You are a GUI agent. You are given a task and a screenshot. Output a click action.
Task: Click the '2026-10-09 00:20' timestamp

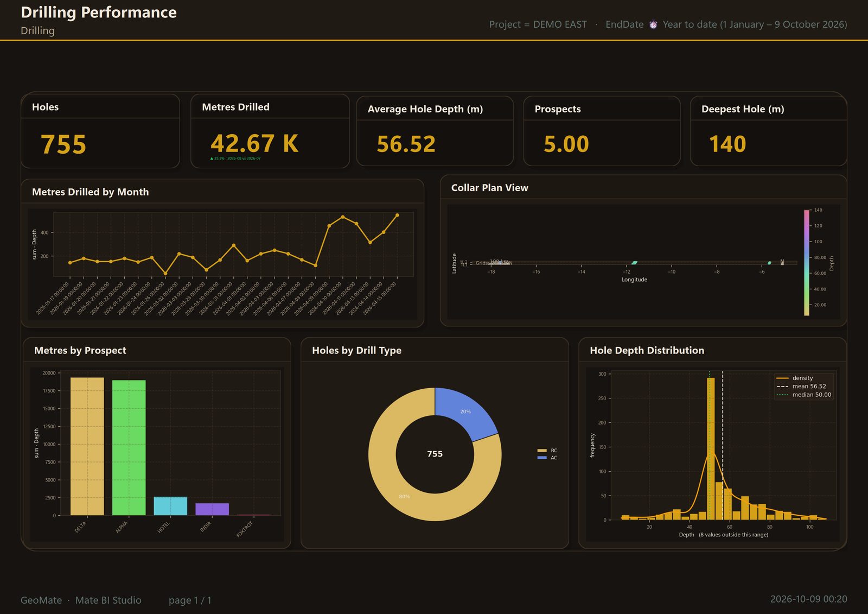pos(808,599)
